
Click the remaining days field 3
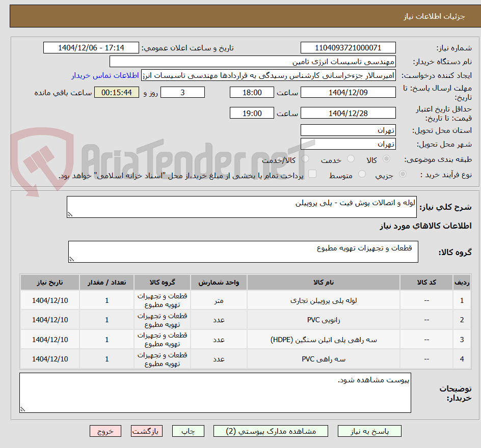(x=182, y=92)
